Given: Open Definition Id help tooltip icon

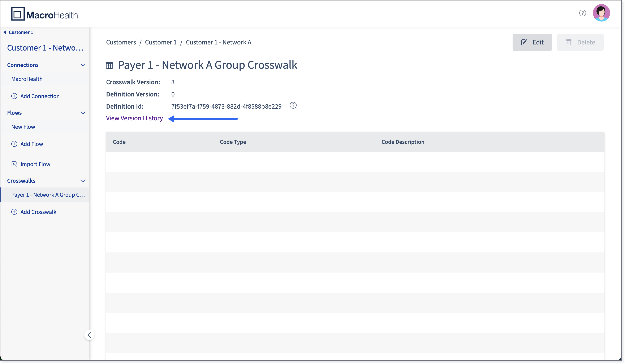Looking at the screenshot, I should (x=293, y=106).
